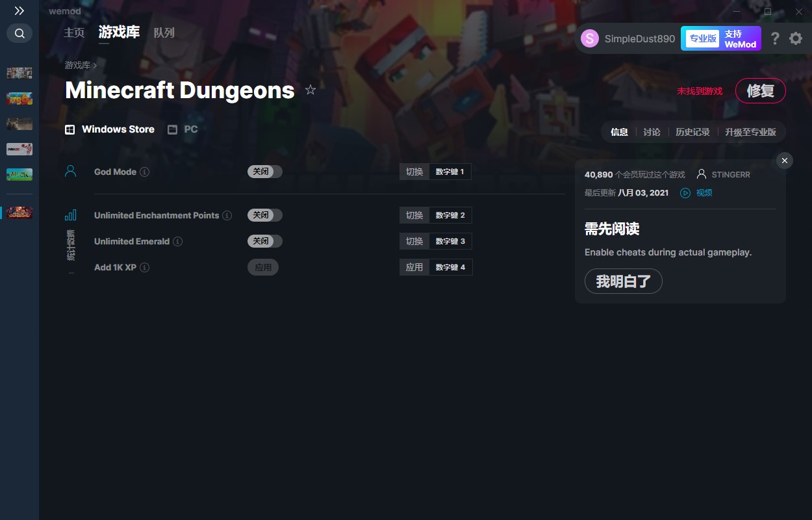The image size is (812, 520).
Task: Select the Windows Store platform tab
Action: (110, 129)
